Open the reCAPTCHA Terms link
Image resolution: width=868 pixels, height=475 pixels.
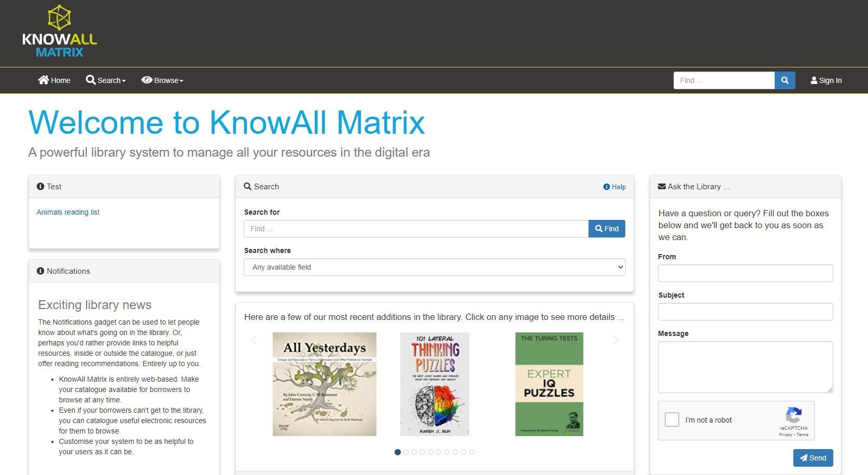[803, 435]
